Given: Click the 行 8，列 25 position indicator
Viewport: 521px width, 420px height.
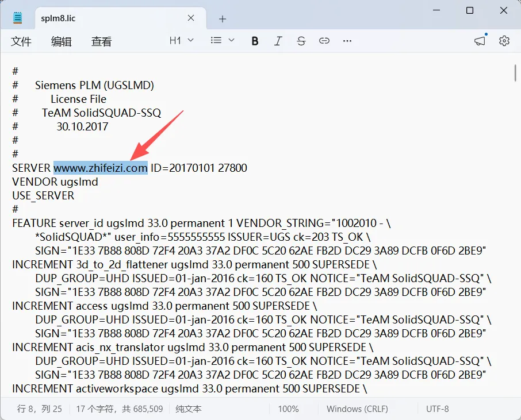Looking at the screenshot, I should 40,409.
